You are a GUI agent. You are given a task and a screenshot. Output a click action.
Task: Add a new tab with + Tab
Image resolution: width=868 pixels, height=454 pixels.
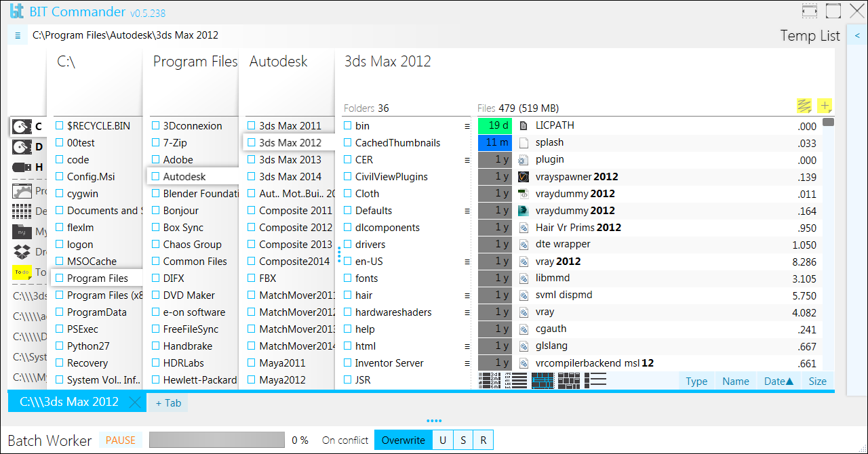[168, 403]
